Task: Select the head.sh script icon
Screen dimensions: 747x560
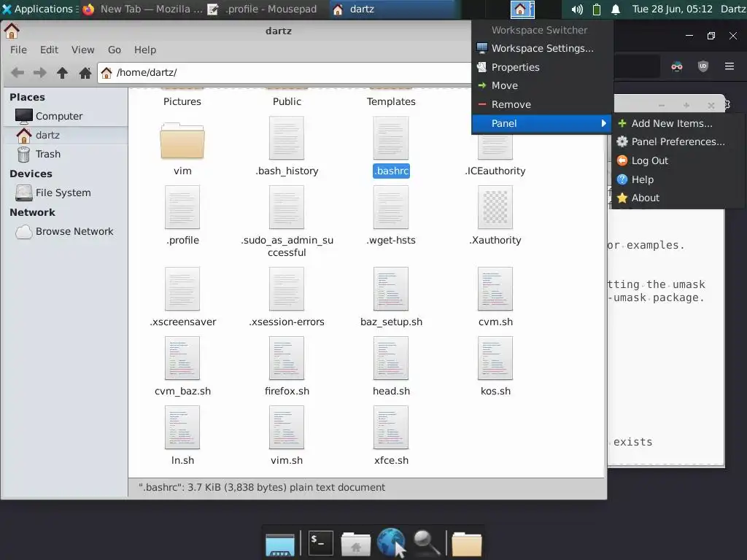Action: (391, 358)
